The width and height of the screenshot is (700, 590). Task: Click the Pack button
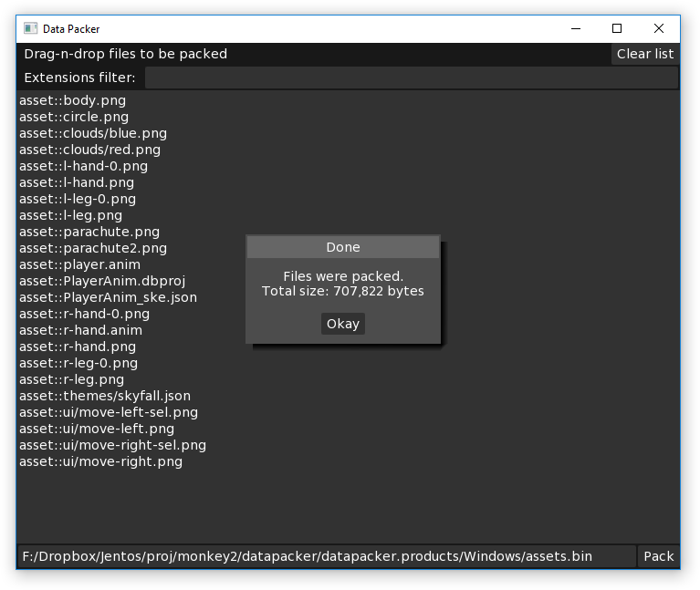(x=658, y=556)
